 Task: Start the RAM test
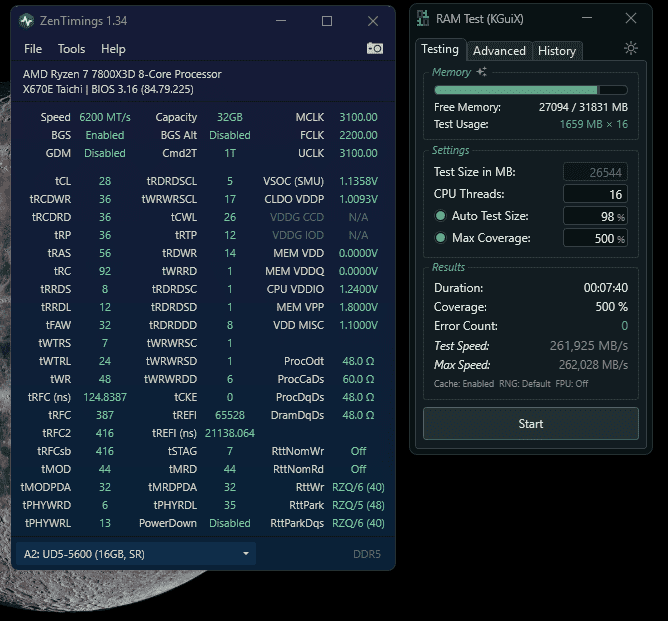[531, 423]
